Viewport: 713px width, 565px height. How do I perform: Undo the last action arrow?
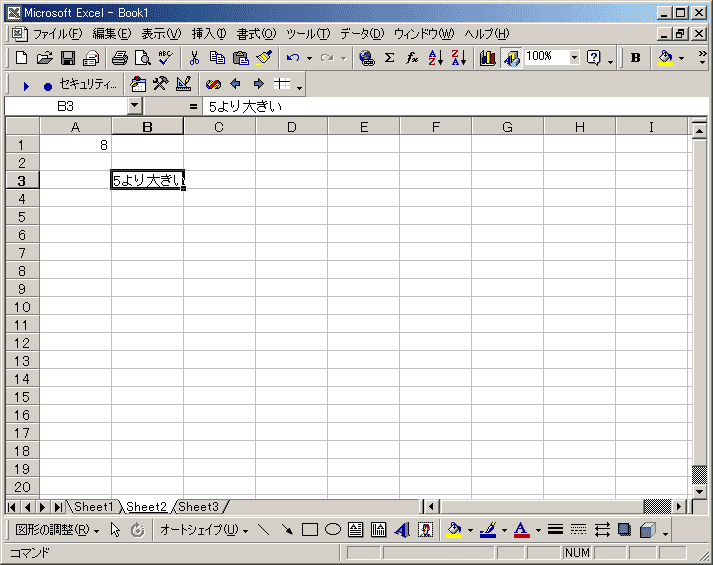tap(292, 58)
